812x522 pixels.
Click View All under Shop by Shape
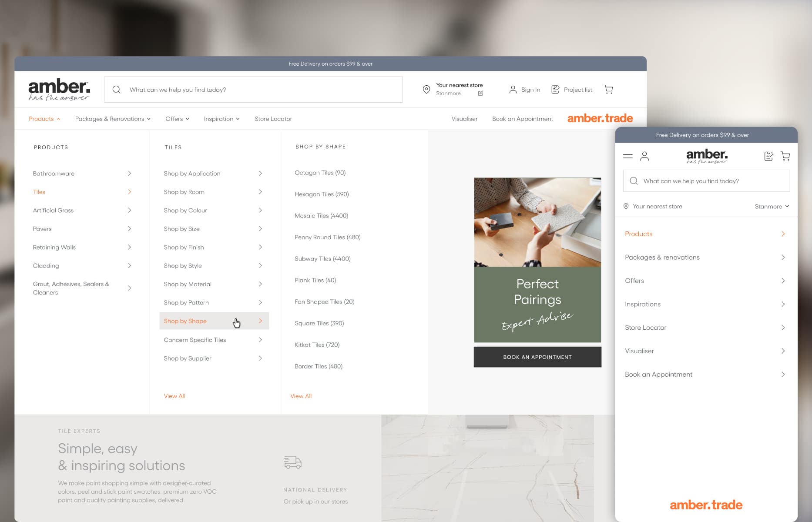(x=301, y=396)
